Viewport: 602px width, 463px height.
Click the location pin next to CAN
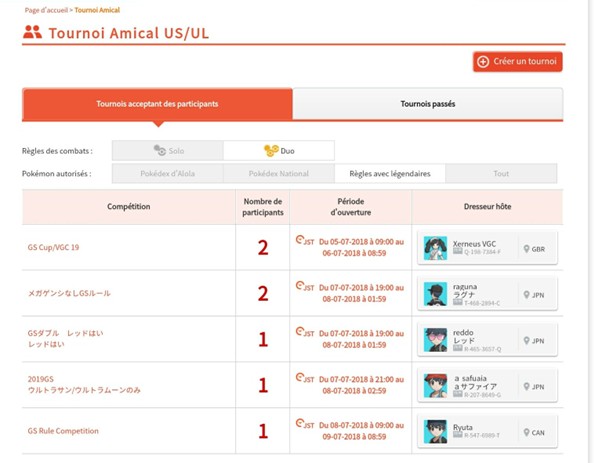(526, 432)
